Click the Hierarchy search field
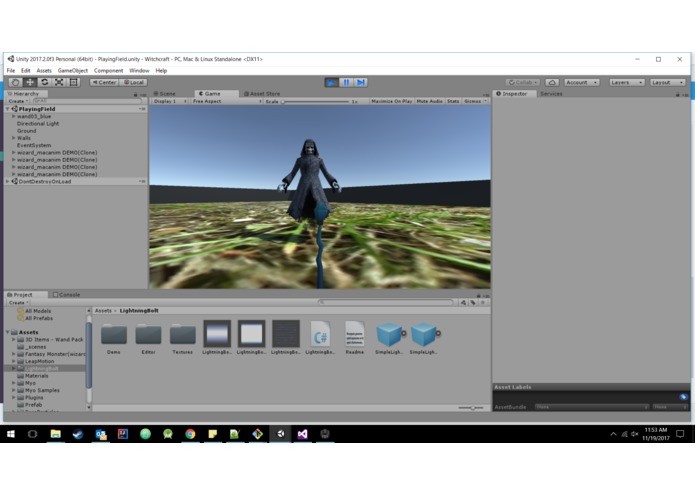 pyautogui.click(x=87, y=101)
